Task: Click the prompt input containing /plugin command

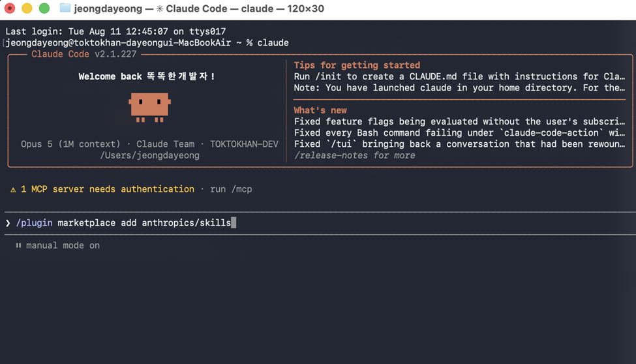Action: [x=320, y=223]
